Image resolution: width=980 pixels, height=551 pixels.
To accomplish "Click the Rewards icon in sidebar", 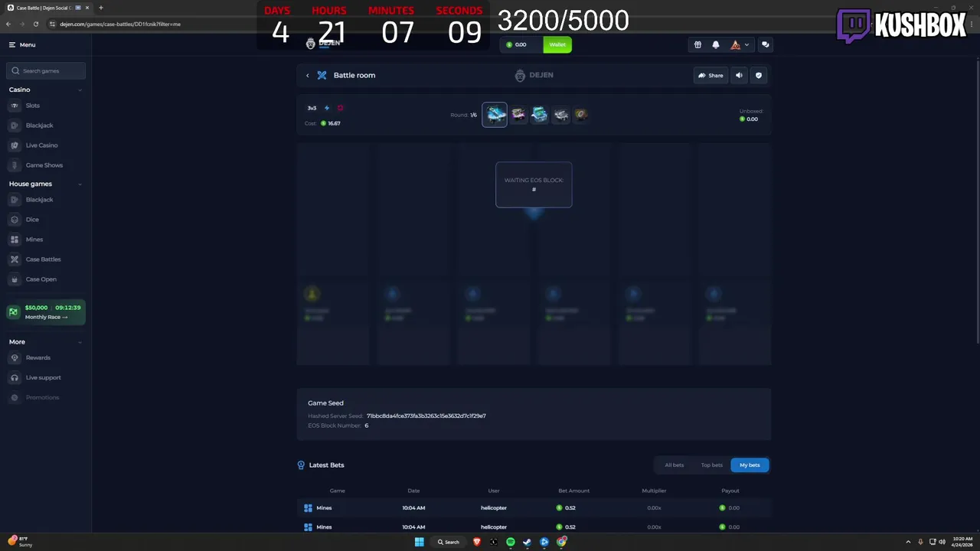I will tap(15, 358).
